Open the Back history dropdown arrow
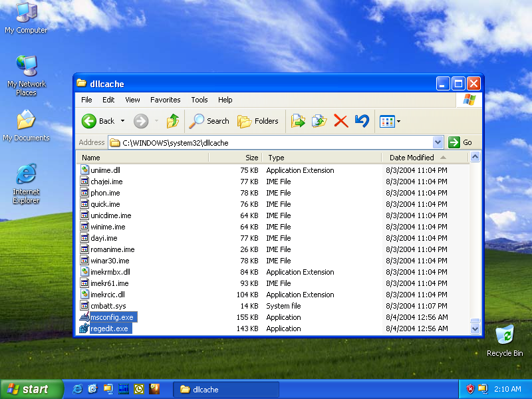This screenshot has height=399, width=532. point(123,121)
